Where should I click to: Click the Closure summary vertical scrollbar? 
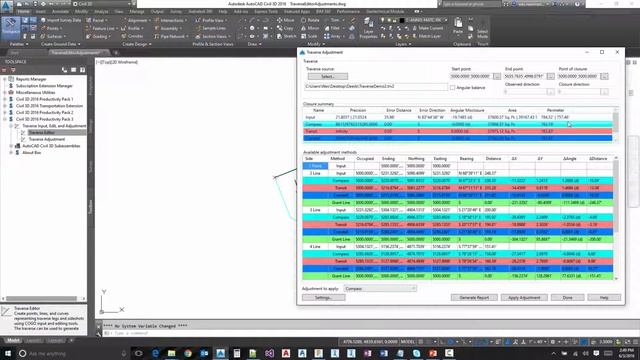616,125
